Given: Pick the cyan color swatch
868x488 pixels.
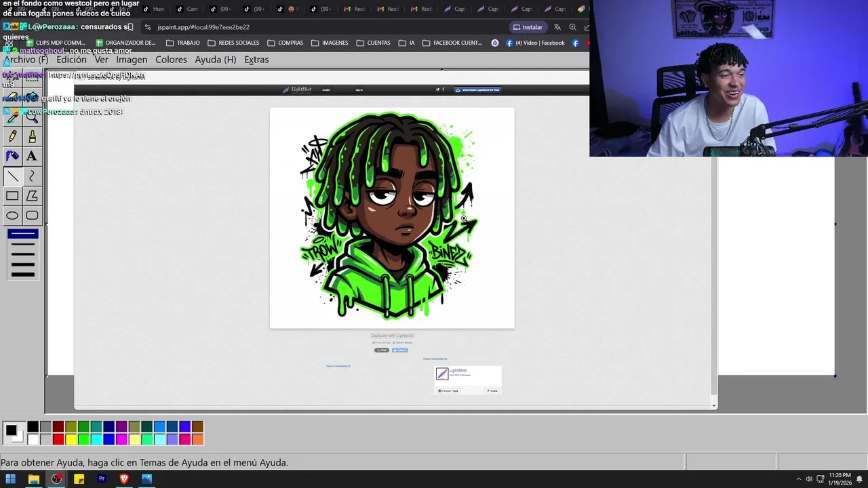Looking at the screenshot, I should 96,439.
